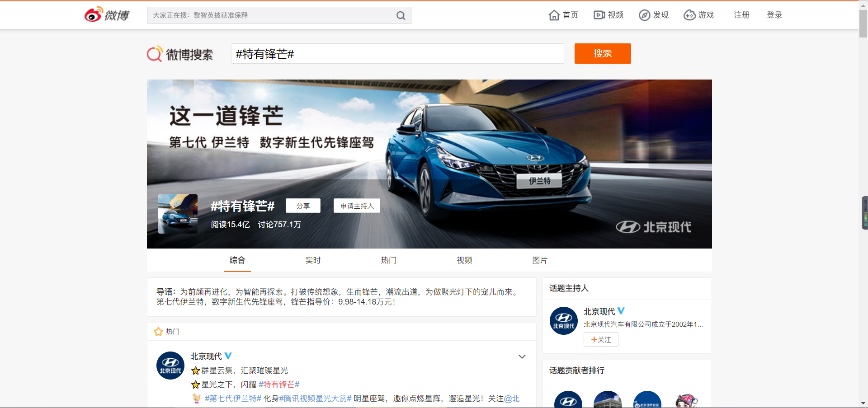
Task: Click the 话题贡献者排行 heading
Action: pyautogui.click(x=577, y=370)
